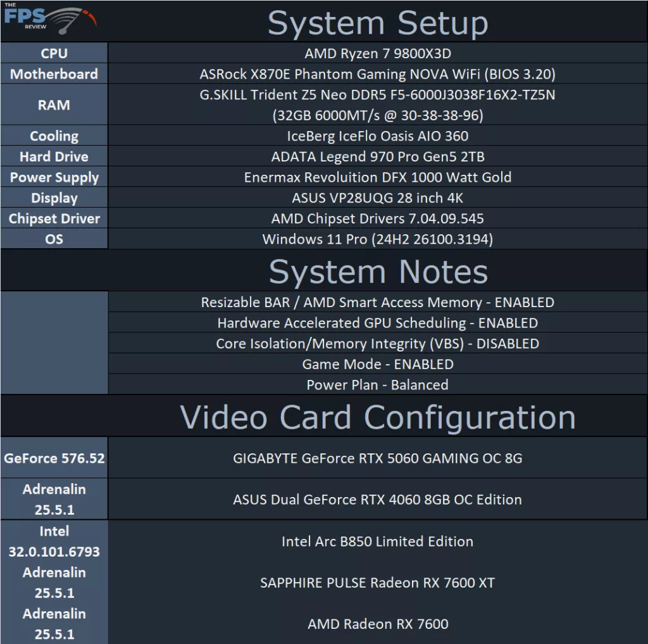Screen dimensions: 648x644
Task: Select SAPPHIRE PULSE Radeon RX 7600 XT cell
Action: tap(378, 583)
